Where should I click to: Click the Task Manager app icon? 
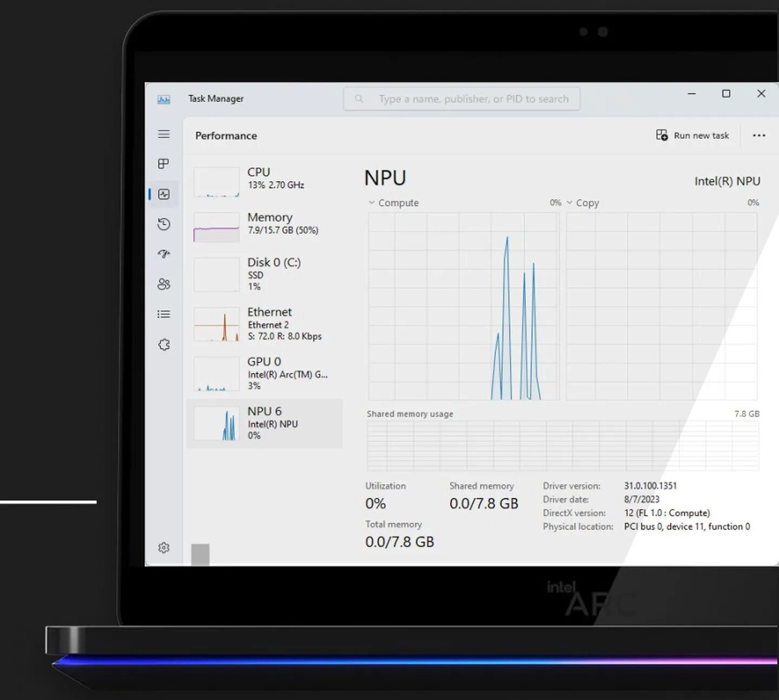(164, 99)
